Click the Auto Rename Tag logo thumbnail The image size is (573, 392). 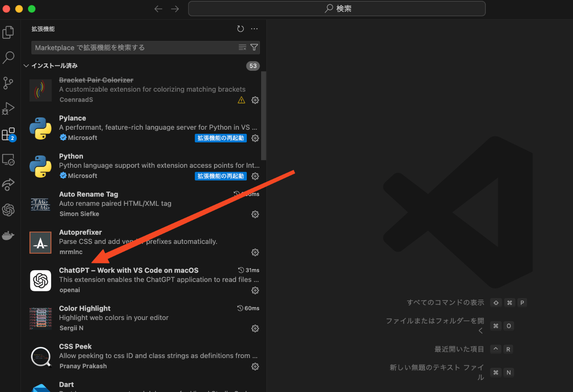click(x=41, y=205)
